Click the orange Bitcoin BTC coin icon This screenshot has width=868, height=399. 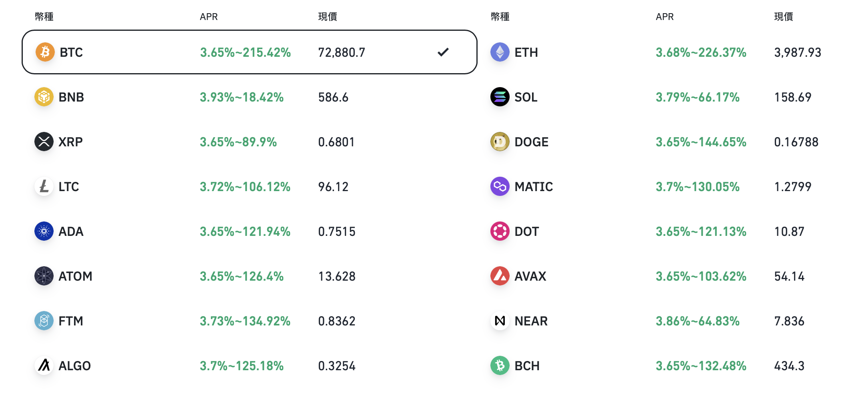coord(45,52)
